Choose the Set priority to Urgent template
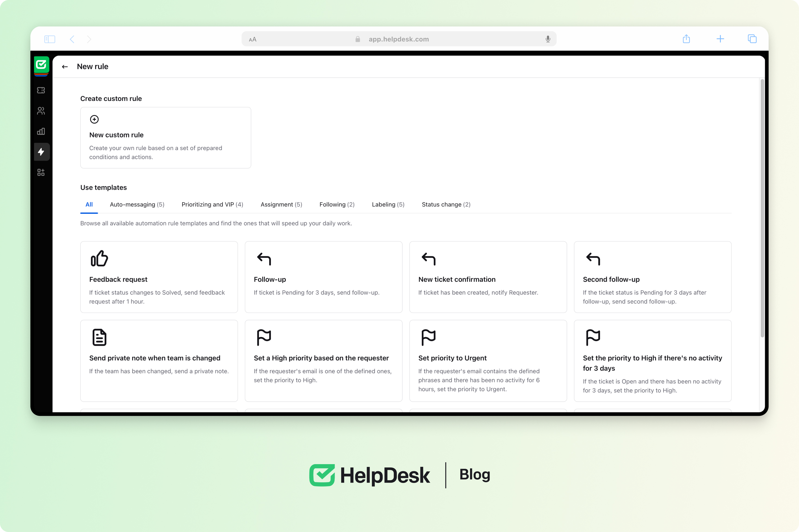Screen dimensions: 799x532 (x=487, y=360)
